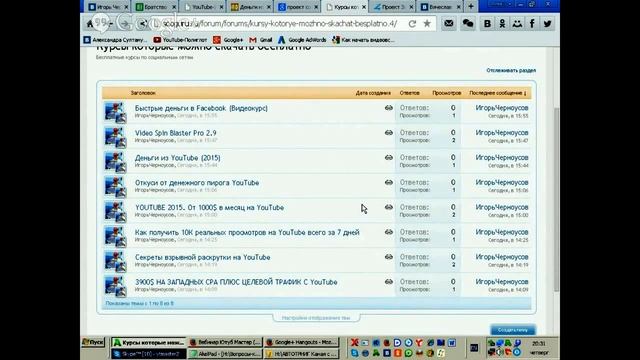The width and height of the screenshot is (640, 360).
Task: Open thread Как получить 10К реальных просмотров
Action: pos(247,232)
